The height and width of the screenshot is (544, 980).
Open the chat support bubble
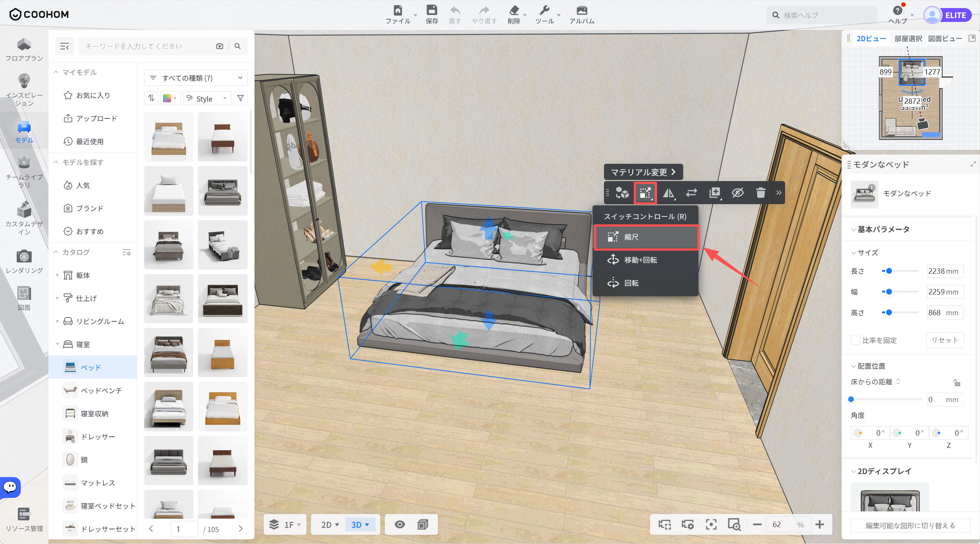pos(10,487)
